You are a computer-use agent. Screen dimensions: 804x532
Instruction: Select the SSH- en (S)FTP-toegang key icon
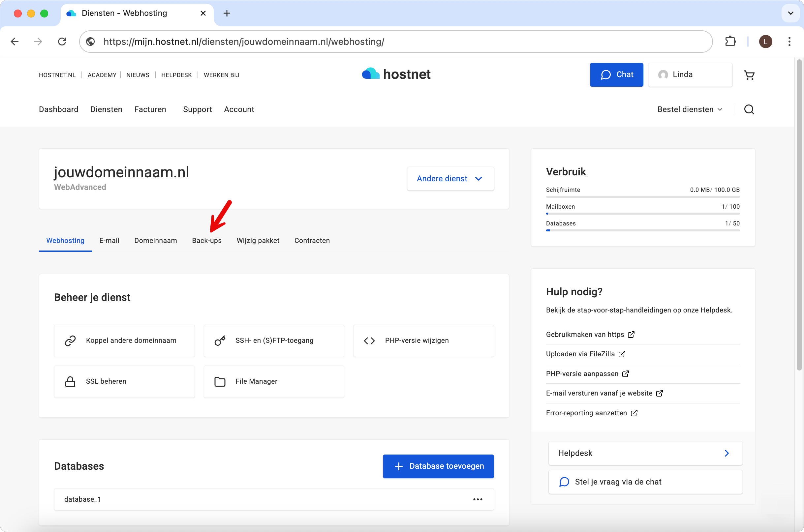(220, 340)
